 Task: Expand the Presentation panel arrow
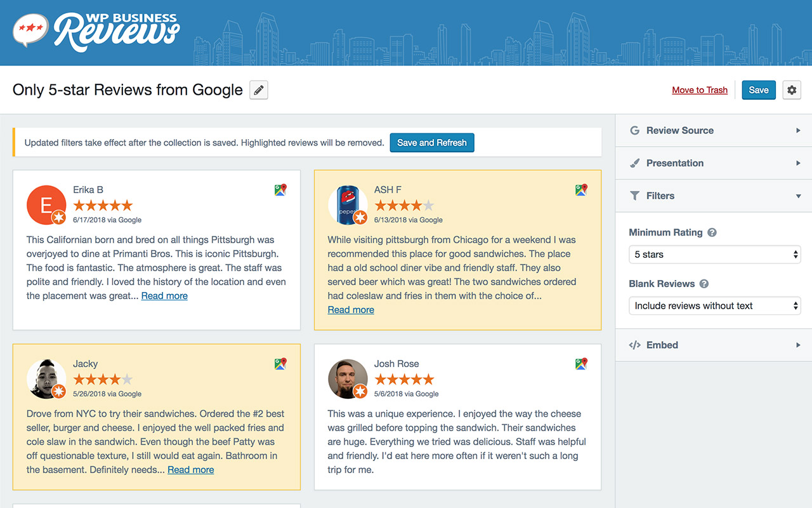point(798,163)
